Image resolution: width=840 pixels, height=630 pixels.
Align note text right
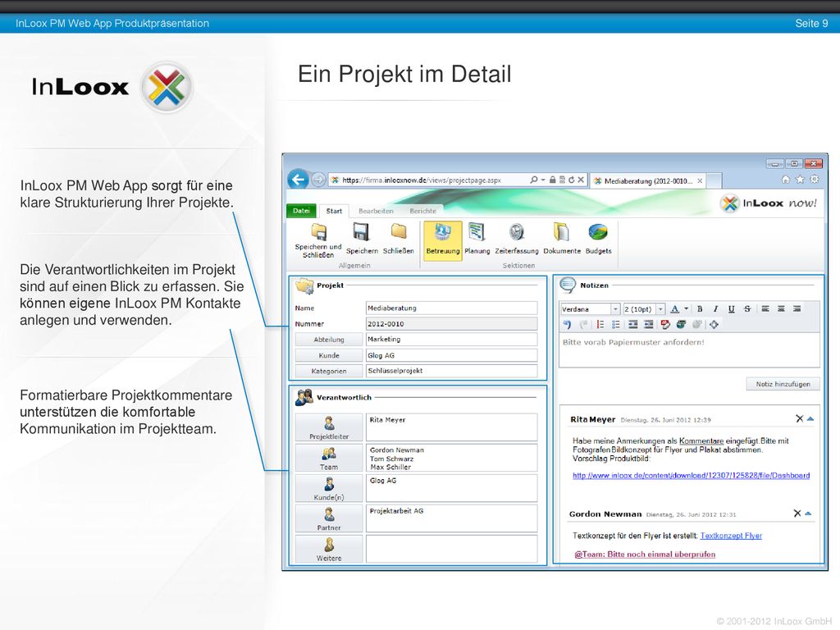coord(797,309)
